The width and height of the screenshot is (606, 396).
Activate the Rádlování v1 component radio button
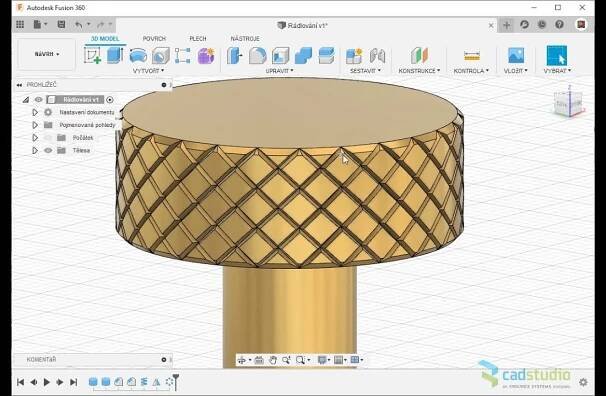coord(110,100)
